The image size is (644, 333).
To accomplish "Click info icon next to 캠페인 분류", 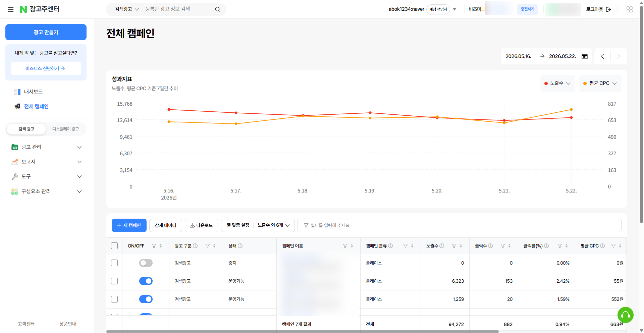I will (390, 246).
